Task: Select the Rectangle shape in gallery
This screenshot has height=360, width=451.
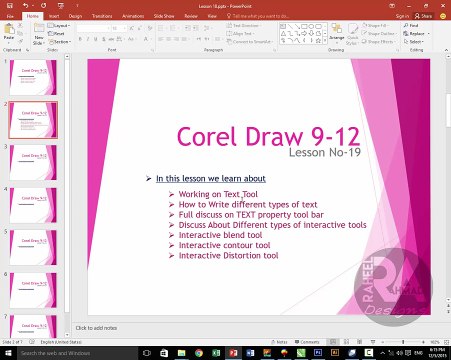Action: click(x=304, y=26)
